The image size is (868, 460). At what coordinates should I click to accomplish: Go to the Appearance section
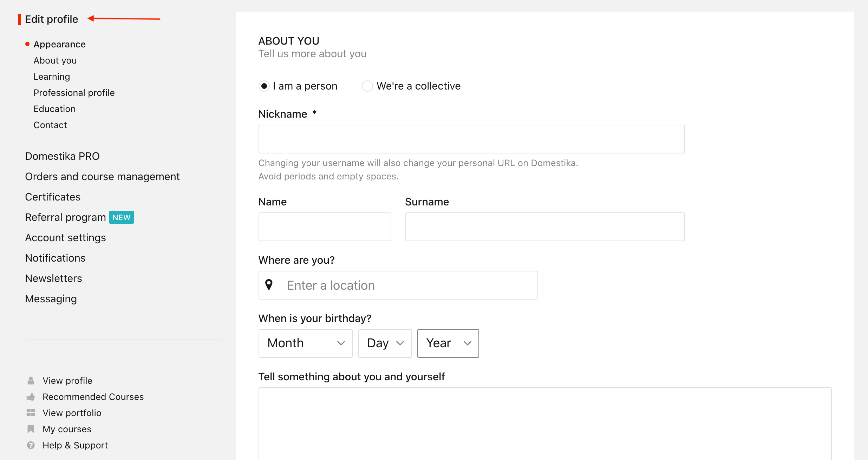point(60,44)
